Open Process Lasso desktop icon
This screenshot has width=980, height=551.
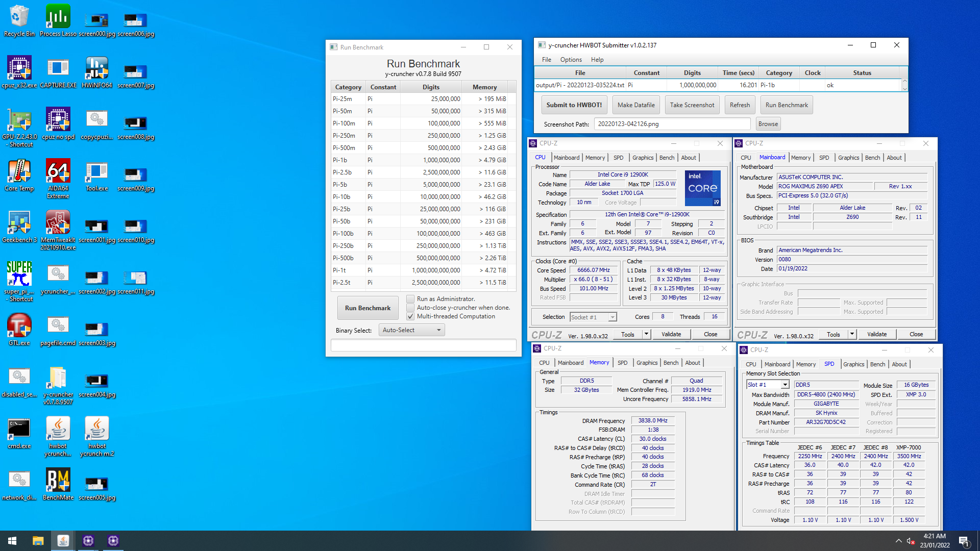58,20
